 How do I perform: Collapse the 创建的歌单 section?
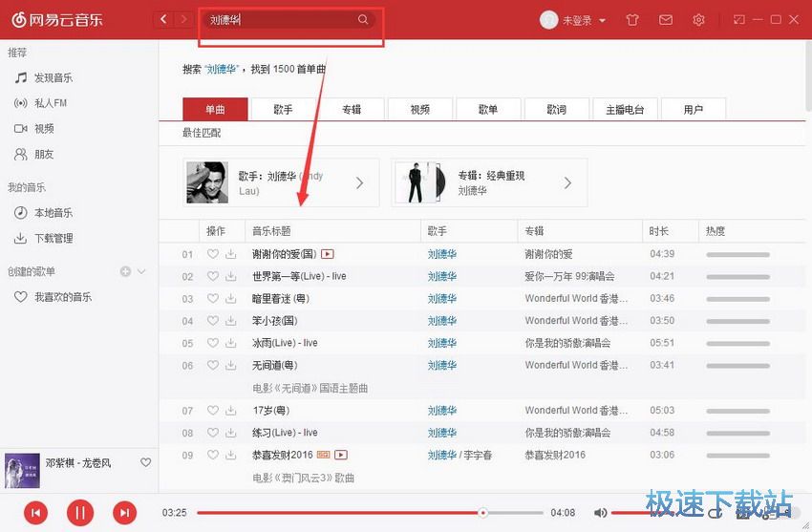click(141, 271)
